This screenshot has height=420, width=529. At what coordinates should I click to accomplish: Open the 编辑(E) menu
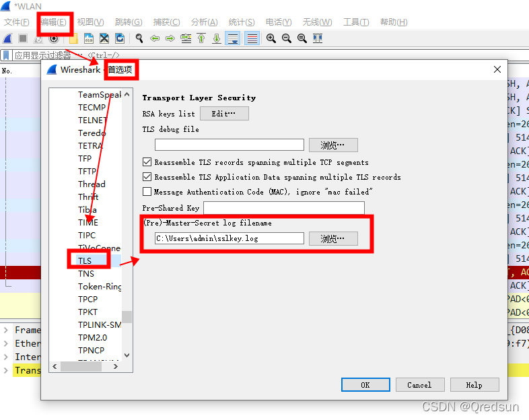[x=53, y=22]
